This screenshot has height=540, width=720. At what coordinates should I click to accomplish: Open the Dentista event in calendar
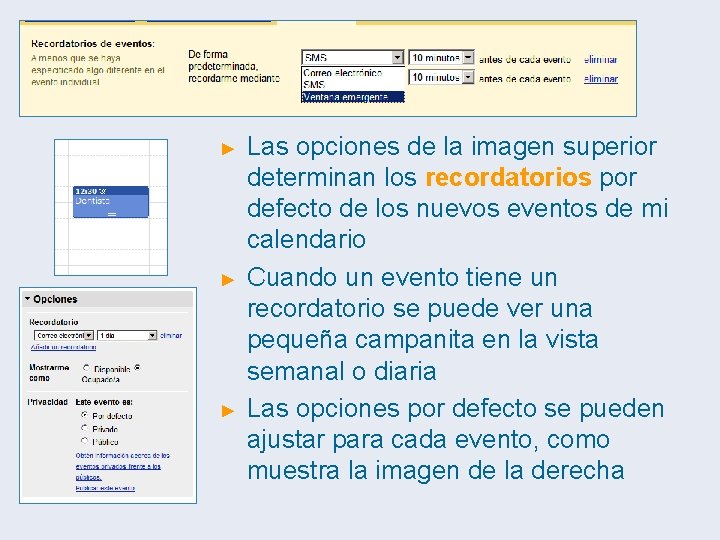coord(111,202)
